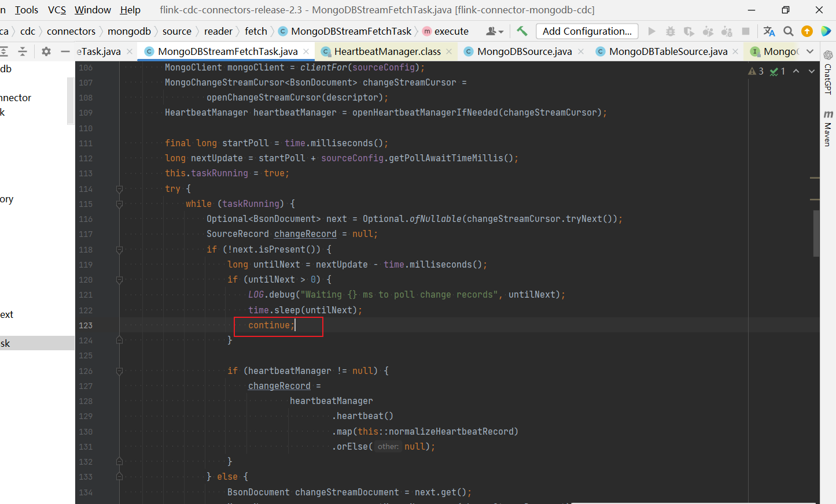Collapse heartbeatManager if fold at line 126

coord(119,371)
